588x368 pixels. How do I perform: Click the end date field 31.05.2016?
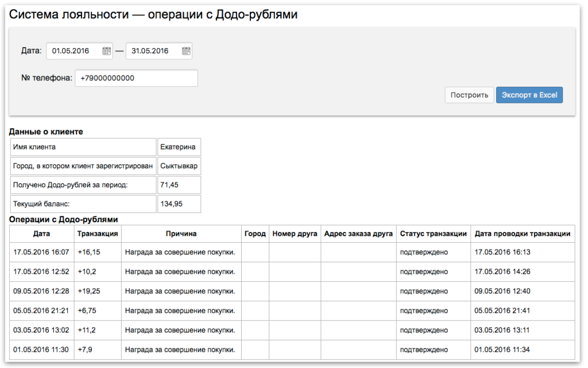coord(159,51)
